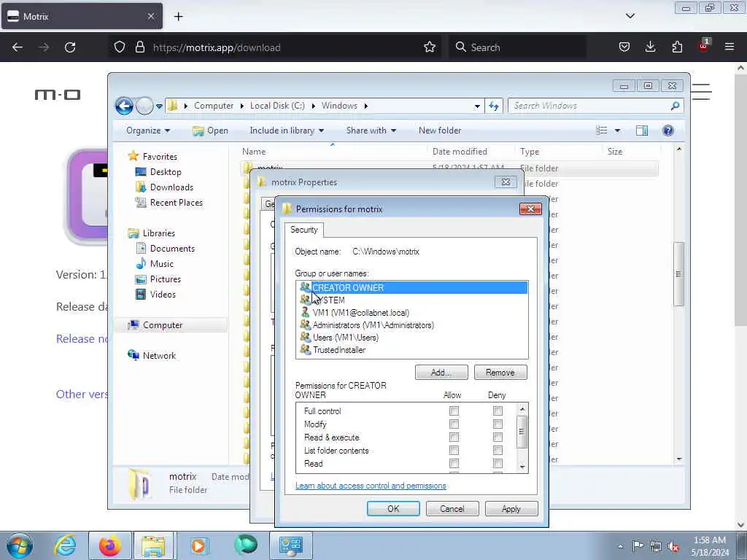Screen dimensions: 747x560
Task: Click the site security padlock icon
Action: 140,47
